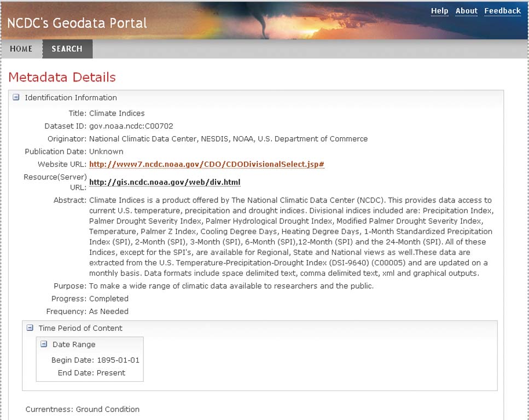Click the Identification Information section header label
The width and height of the screenshot is (529, 420).
click(71, 98)
